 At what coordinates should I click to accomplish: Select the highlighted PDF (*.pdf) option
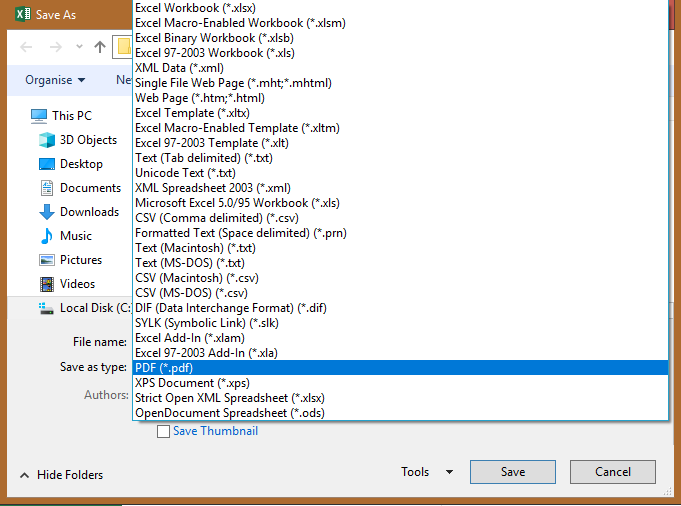click(400, 368)
